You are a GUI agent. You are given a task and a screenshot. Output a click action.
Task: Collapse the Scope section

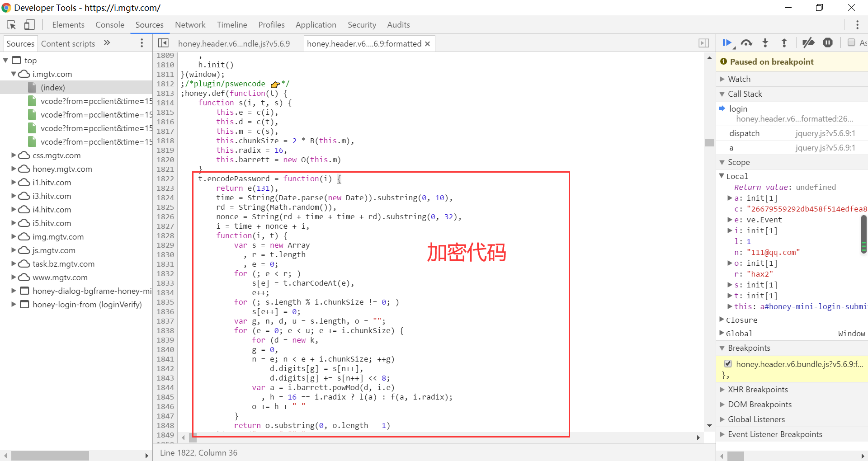(722, 162)
